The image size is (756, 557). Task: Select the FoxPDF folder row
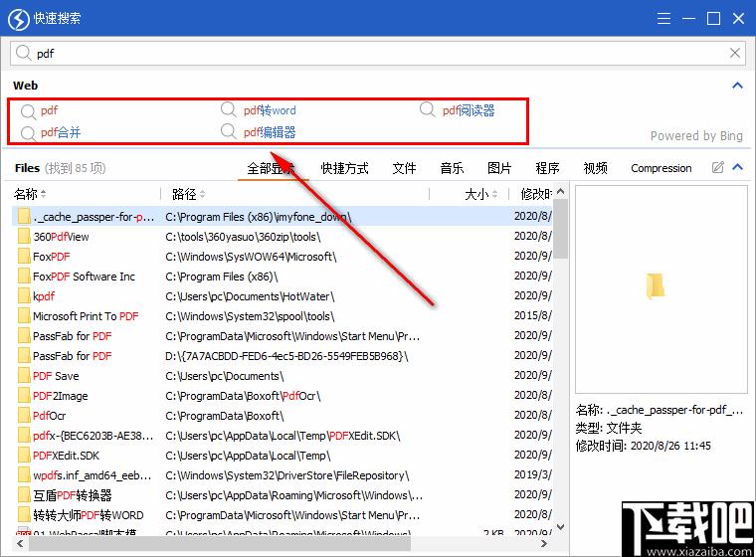(283, 256)
